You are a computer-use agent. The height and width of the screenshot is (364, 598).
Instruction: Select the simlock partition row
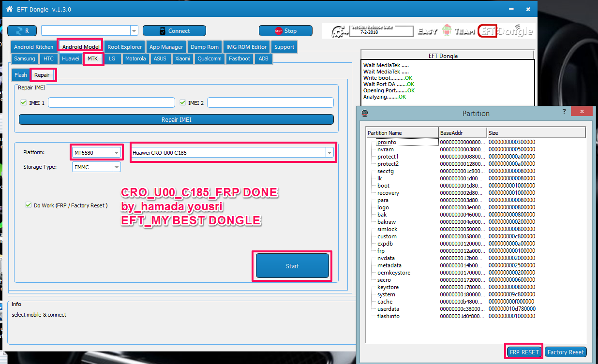coord(476,229)
